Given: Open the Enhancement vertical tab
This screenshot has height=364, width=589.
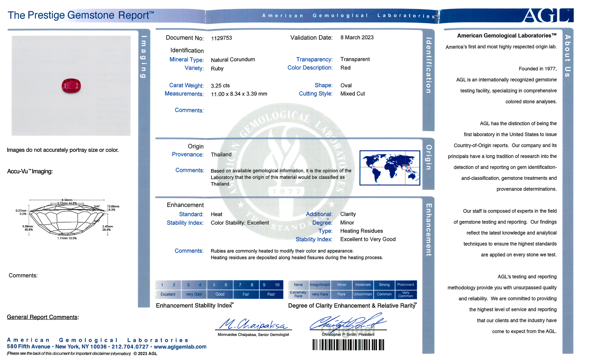Looking at the screenshot, I should click(x=429, y=230).
